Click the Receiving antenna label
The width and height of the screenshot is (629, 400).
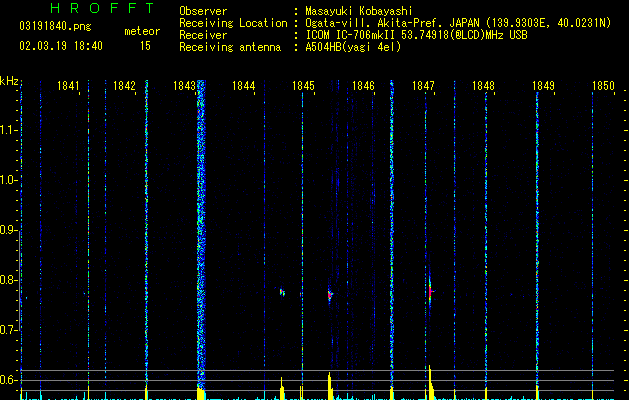(x=230, y=47)
